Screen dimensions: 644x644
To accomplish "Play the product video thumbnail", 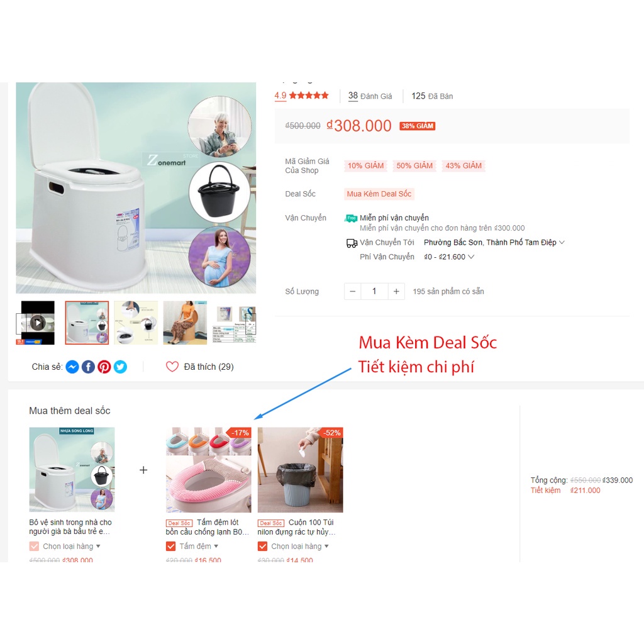I will [37, 323].
